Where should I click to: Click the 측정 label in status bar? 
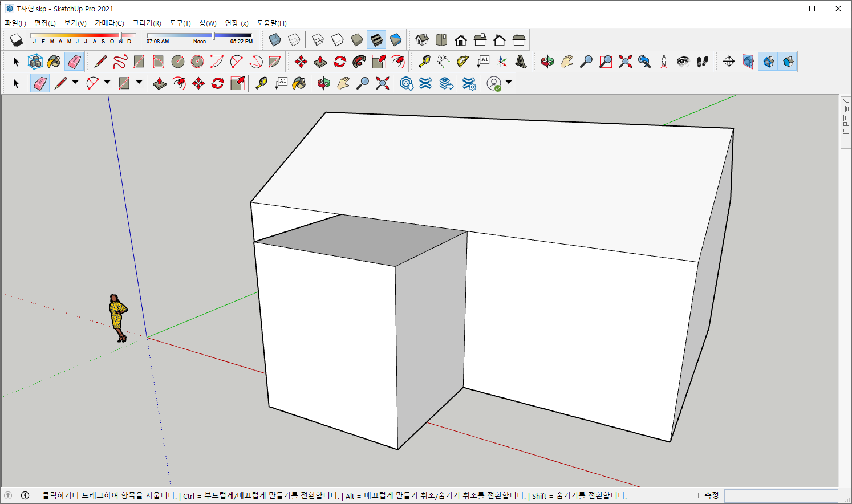(711, 495)
